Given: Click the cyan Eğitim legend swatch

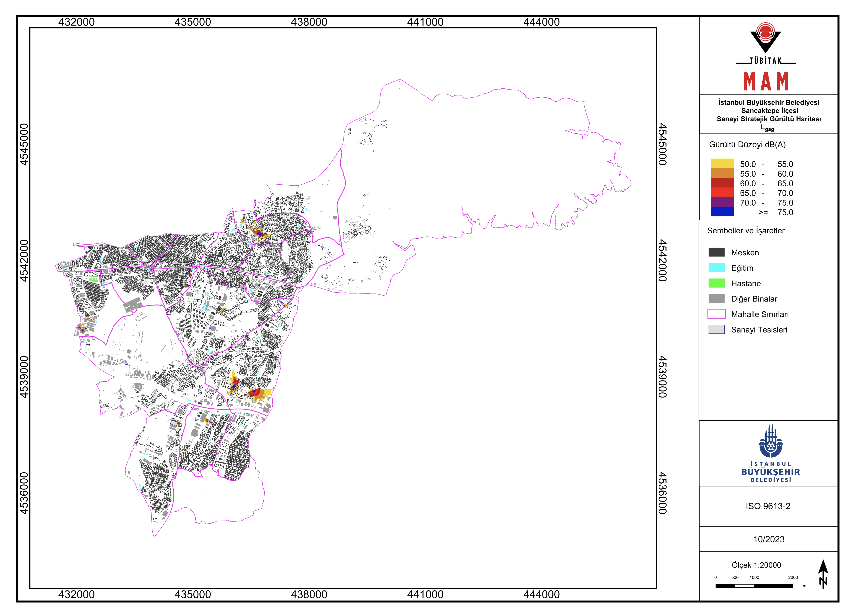Looking at the screenshot, I should 717,267.
